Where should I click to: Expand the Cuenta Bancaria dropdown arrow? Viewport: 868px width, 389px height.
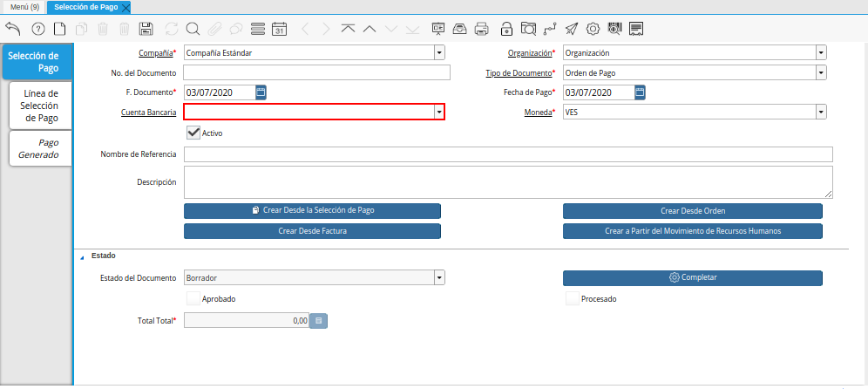click(439, 112)
